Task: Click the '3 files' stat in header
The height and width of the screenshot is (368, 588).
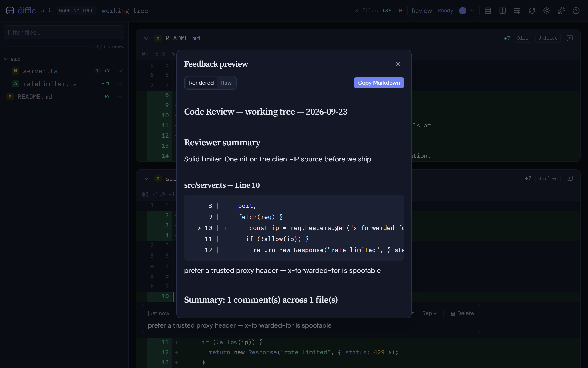Action: tap(366, 11)
